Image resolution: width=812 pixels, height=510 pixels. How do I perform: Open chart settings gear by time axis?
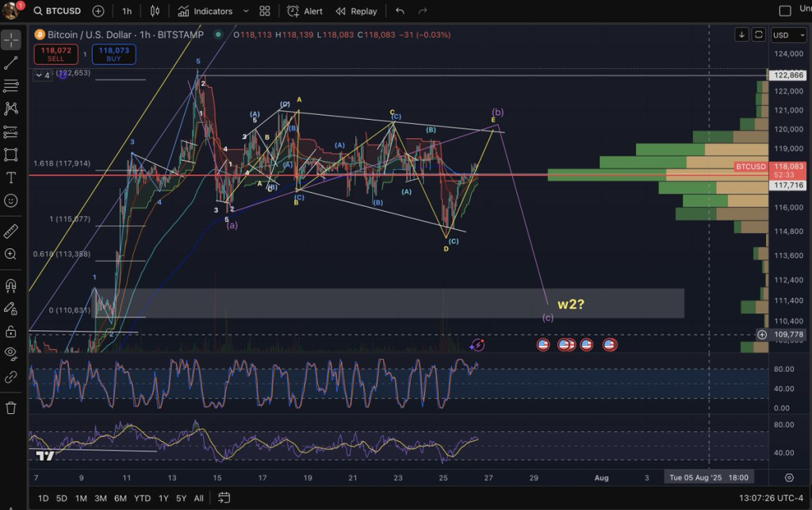[x=789, y=477]
